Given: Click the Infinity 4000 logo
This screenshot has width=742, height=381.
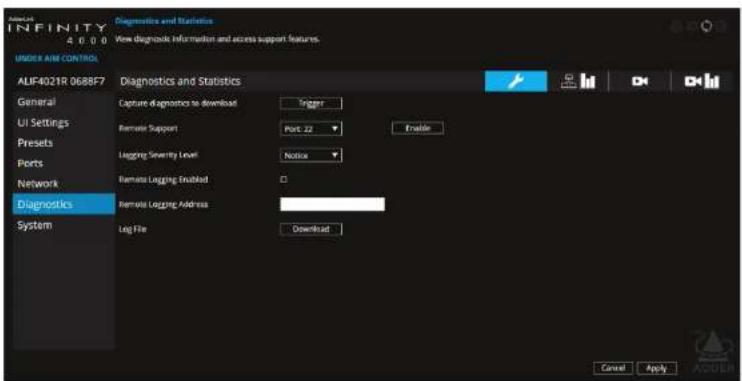Looking at the screenshot, I should (58, 32).
